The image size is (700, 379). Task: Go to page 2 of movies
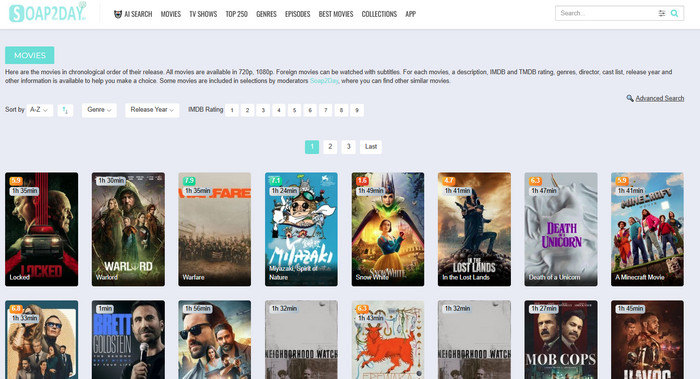(330, 146)
